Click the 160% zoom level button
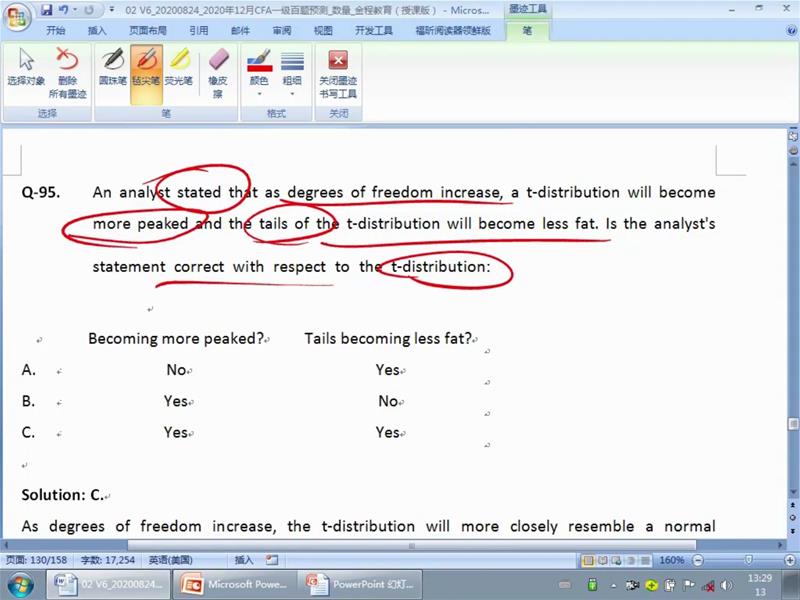 pyautogui.click(x=671, y=560)
